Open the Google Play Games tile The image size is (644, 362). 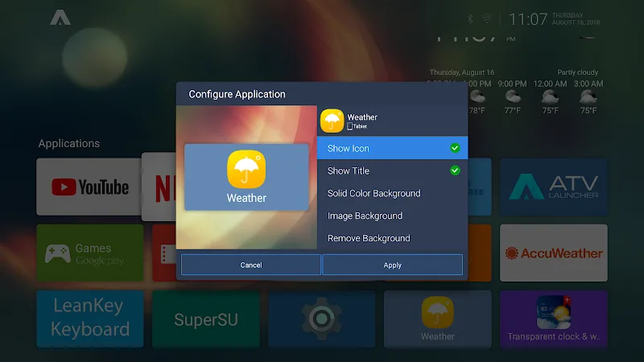89,253
